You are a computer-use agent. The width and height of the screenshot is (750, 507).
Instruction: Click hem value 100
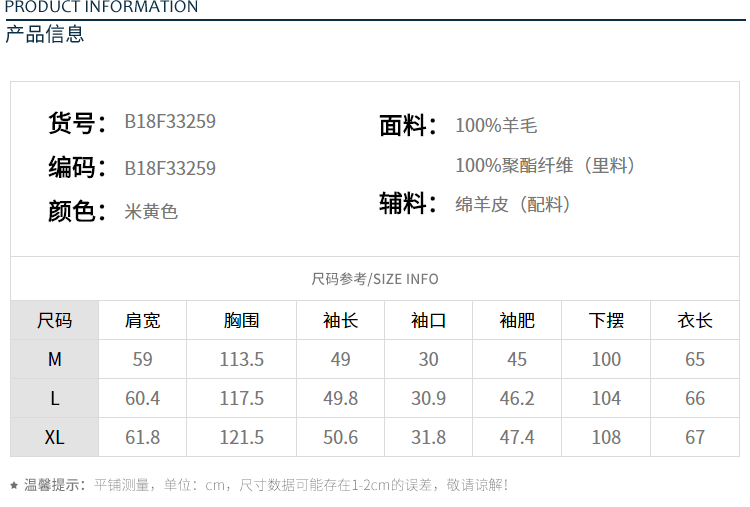click(x=606, y=359)
